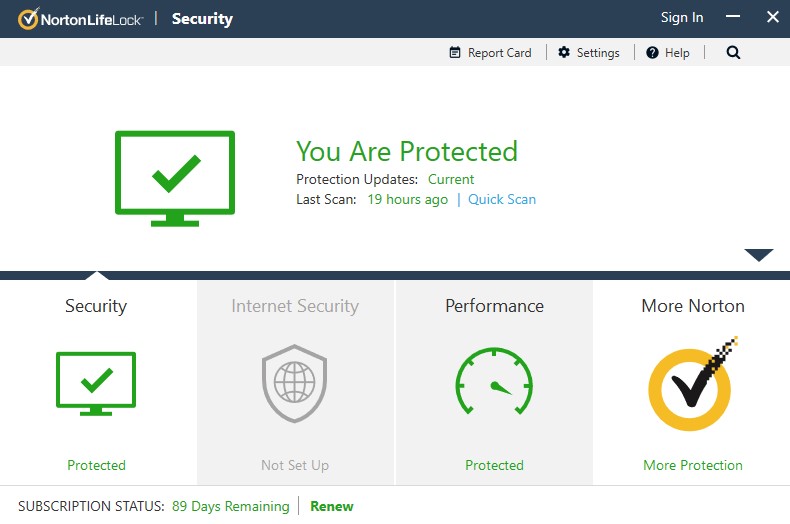Click the Settings gear icon
This screenshot has width=790, height=524.
pyautogui.click(x=564, y=52)
